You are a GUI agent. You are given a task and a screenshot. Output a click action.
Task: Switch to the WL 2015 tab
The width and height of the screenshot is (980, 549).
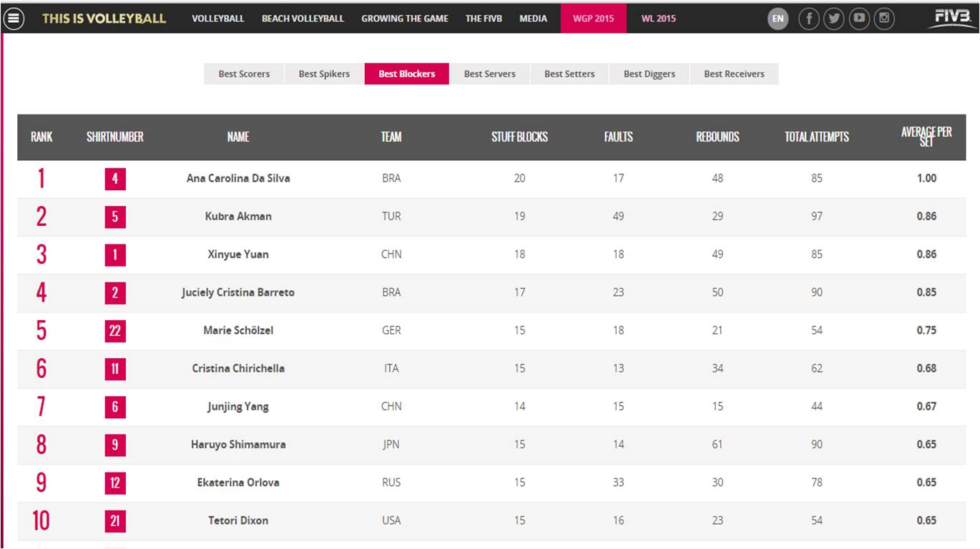pos(658,19)
